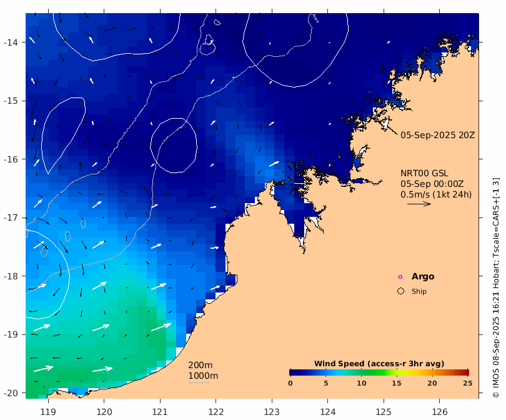Click the 'Ship' legend label

tap(419, 291)
